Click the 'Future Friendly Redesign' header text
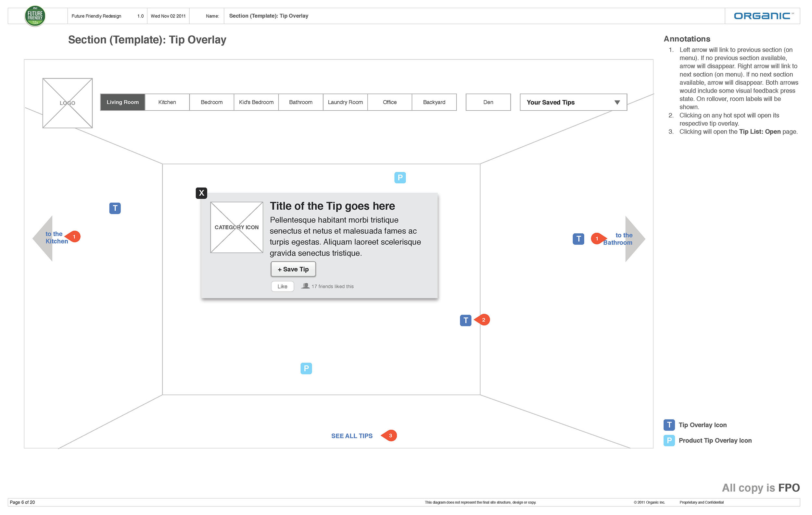Image resolution: width=812 pixels, height=515 pixels. tap(96, 16)
